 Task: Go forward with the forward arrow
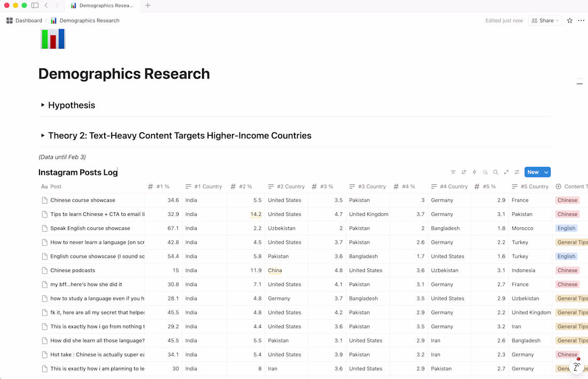click(x=57, y=5)
